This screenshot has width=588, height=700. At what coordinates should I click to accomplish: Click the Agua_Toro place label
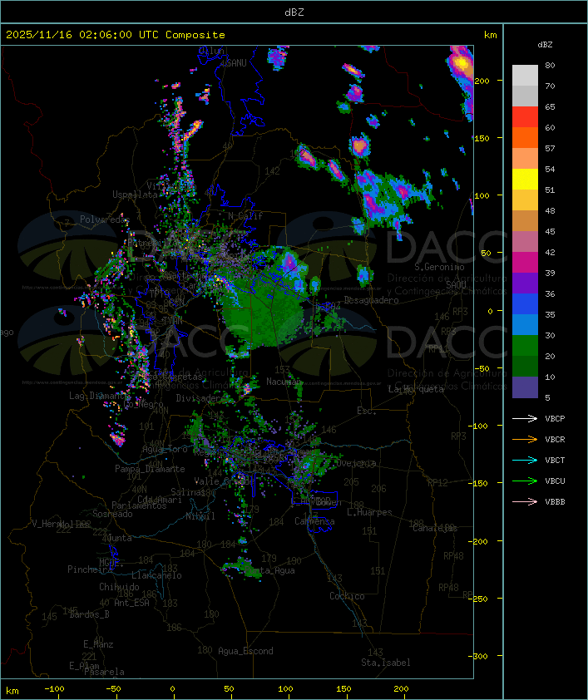(165, 449)
